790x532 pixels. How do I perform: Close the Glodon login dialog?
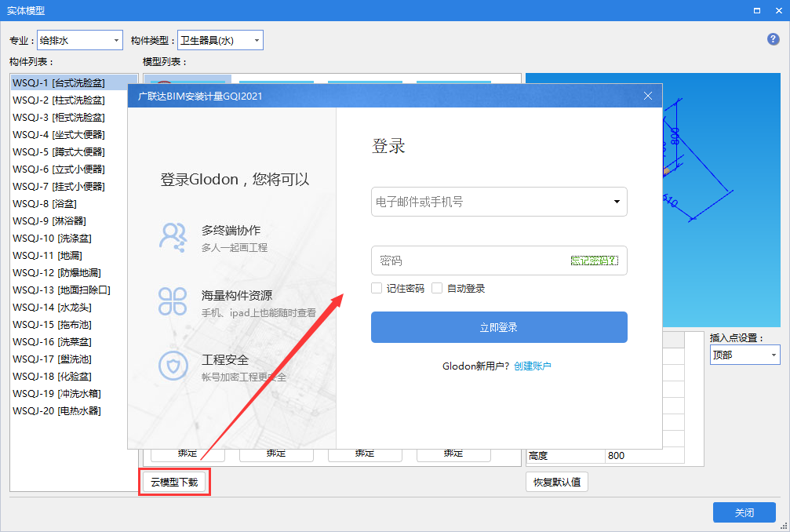(647, 96)
